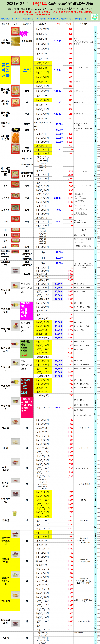Screen dimensions: 100x644
Task: Click the 19,400 price for 모듬과일 4
Action: tap(58, 407)
